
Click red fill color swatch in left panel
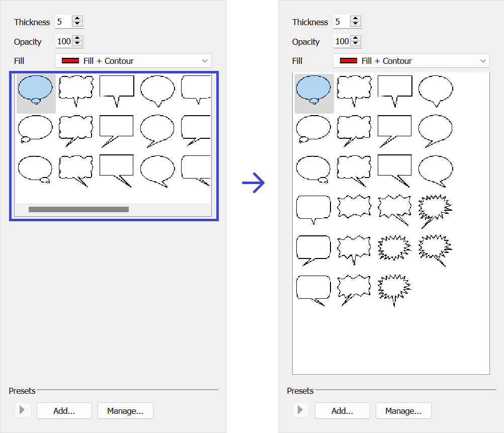pyautogui.click(x=70, y=61)
